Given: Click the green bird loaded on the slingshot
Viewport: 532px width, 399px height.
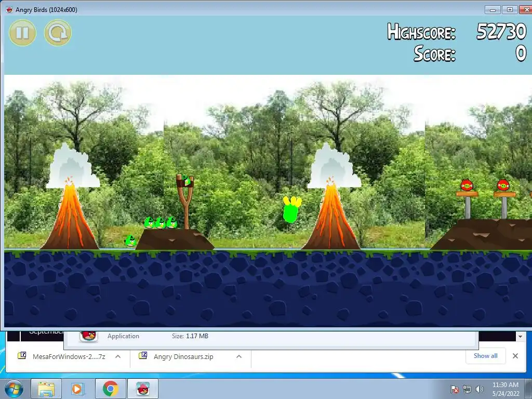Looking at the screenshot, I should tap(186, 180).
